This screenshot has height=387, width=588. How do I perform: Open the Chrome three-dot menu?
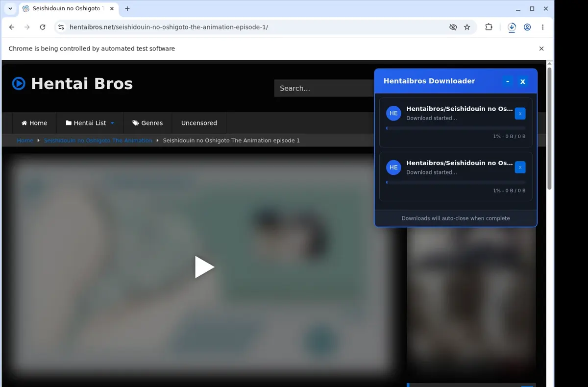(543, 27)
